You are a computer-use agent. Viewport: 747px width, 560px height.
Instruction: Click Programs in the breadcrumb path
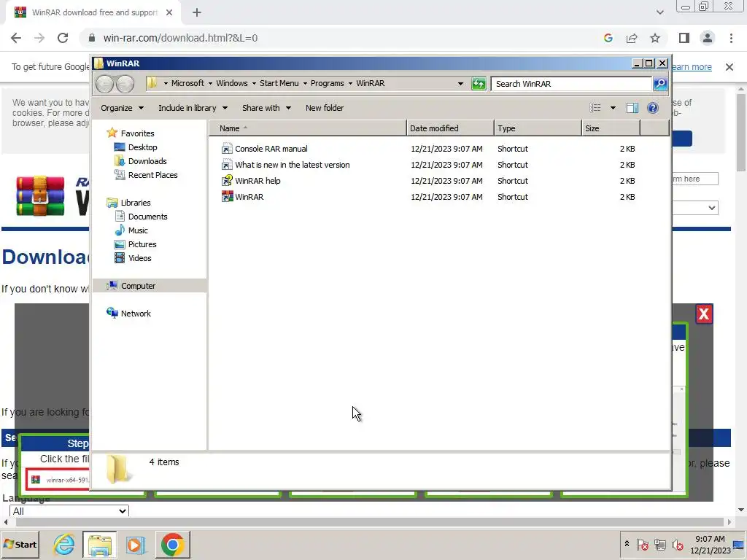coord(328,83)
